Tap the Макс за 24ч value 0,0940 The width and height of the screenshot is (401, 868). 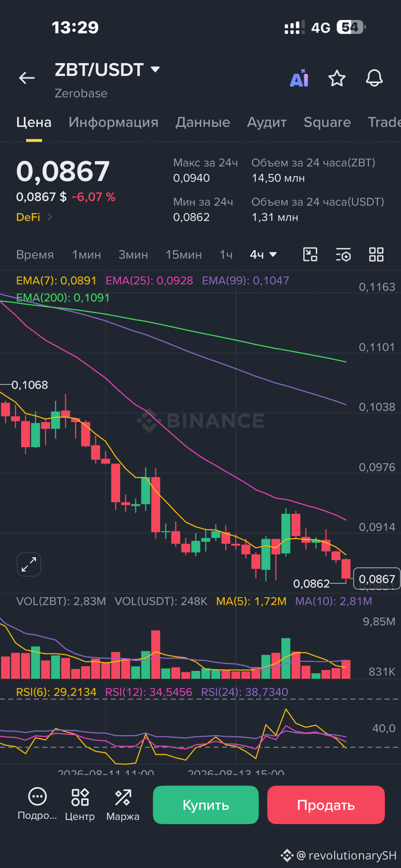[x=191, y=178]
